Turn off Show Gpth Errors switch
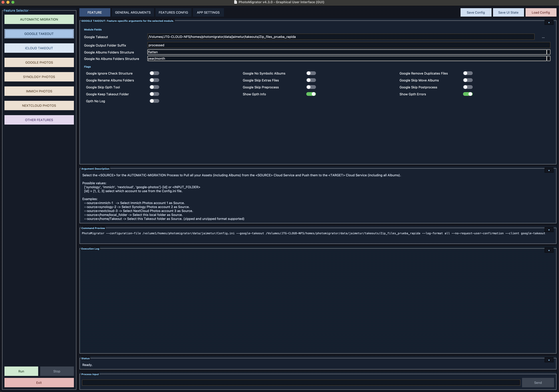The width and height of the screenshot is (559, 392). pos(468,94)
